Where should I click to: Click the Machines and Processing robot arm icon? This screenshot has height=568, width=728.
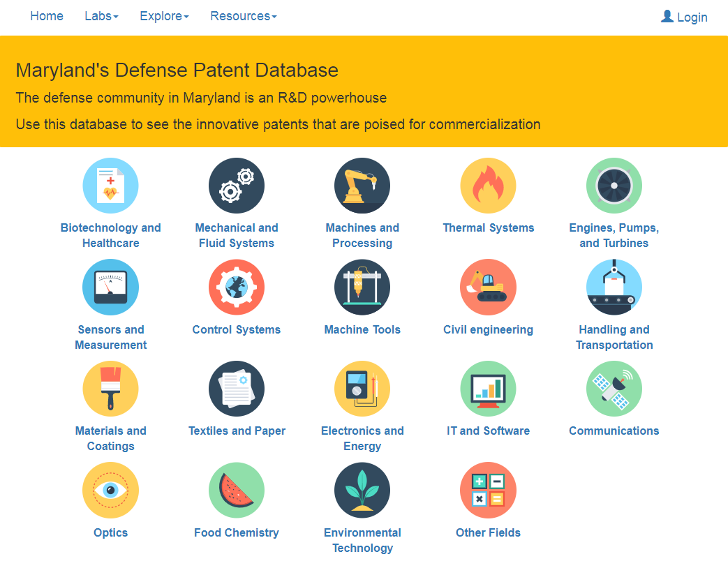(x=362, y=186)
